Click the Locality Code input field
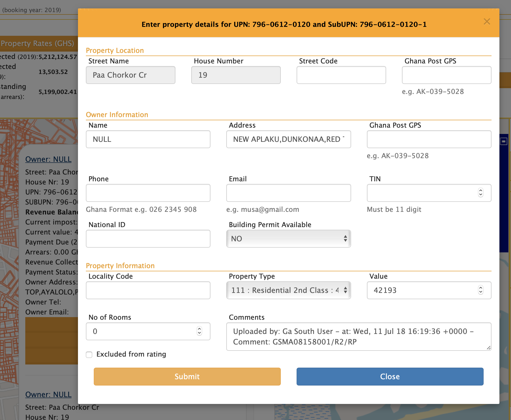511x420 pixels. [148, 290]
